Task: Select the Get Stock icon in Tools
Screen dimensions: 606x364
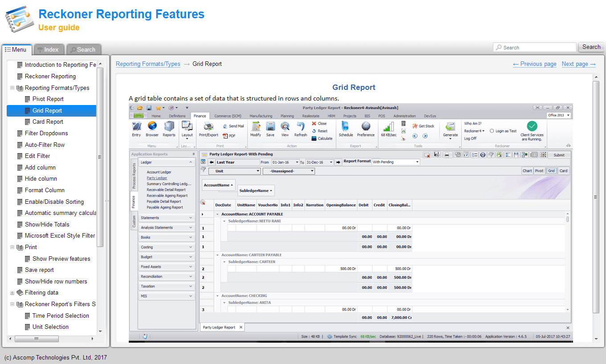Action: [x=421, y=126]
